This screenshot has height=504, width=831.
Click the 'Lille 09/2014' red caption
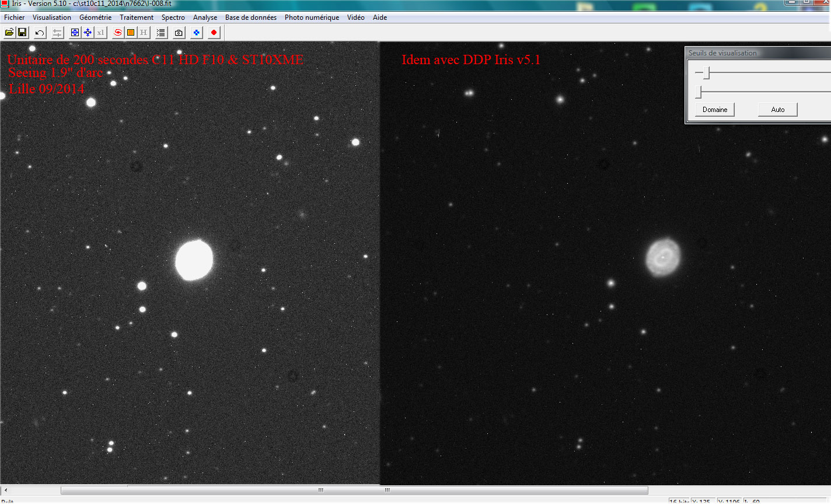(x=46, y=89)
